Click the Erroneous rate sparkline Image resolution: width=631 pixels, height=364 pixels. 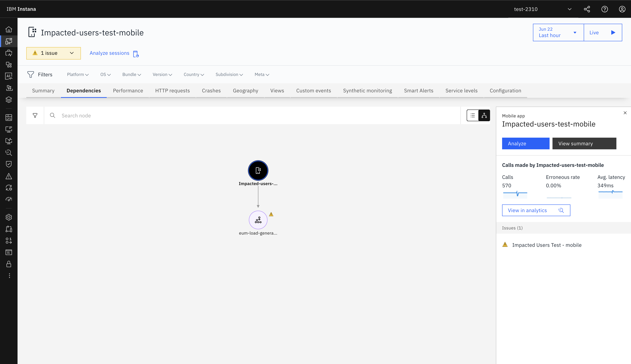[559, 198]
